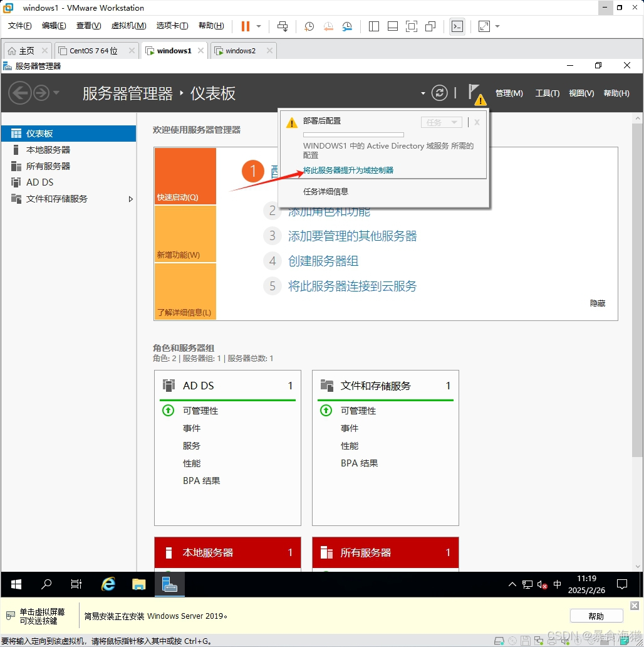Switch to Unity mode icon
Viewport: 644px width, 647px height.
[430, 26]
